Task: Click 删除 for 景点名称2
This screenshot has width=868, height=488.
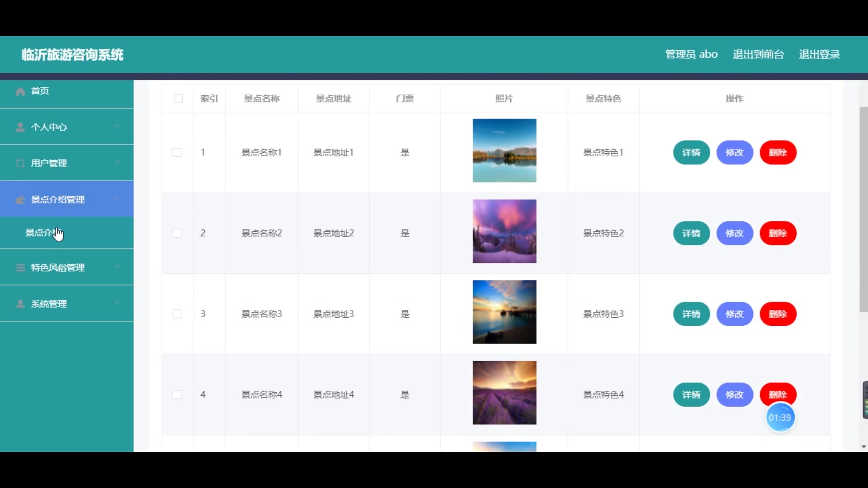Action: 778,233
